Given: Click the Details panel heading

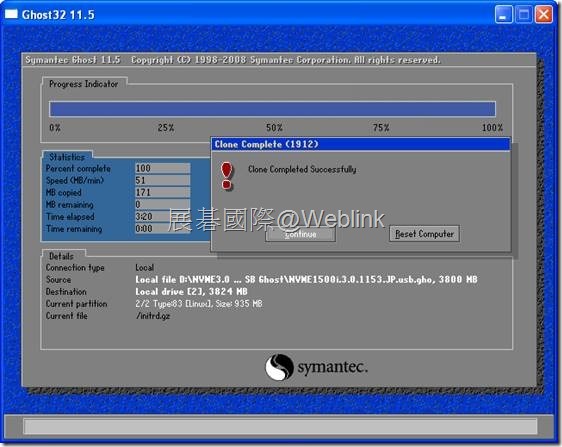Looking at the screenshot, I should point(61,256).
